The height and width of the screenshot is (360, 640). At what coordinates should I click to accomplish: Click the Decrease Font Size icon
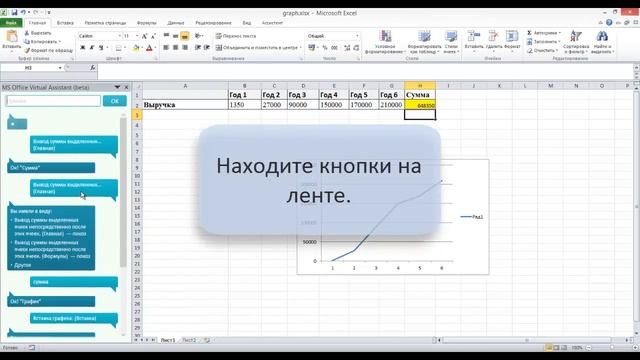pos(153,36)
